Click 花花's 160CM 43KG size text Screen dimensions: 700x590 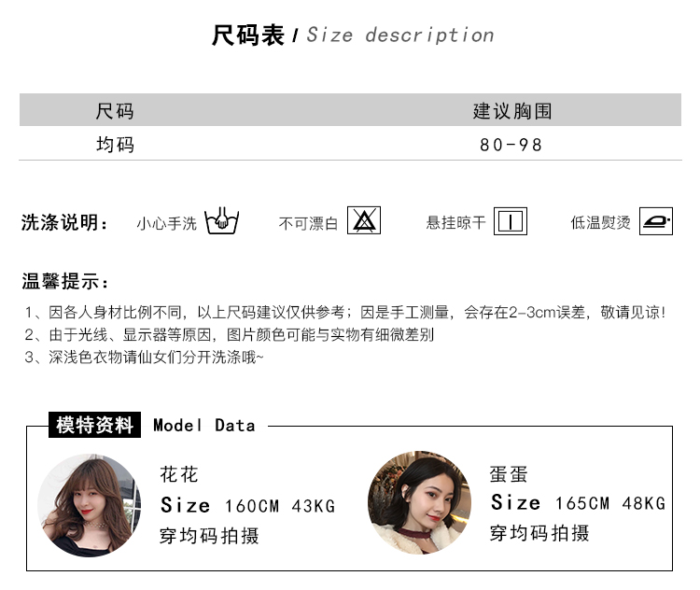tap(279, 506)
